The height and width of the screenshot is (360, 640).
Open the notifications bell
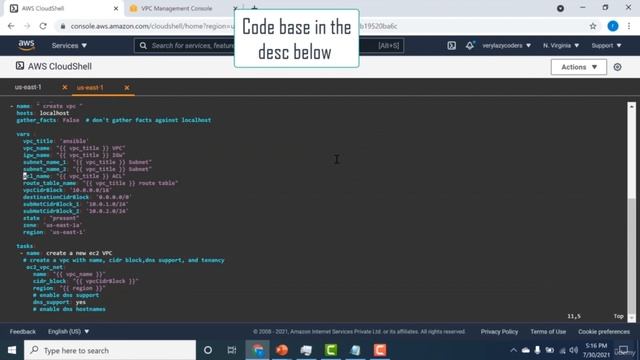click(470, 46)
